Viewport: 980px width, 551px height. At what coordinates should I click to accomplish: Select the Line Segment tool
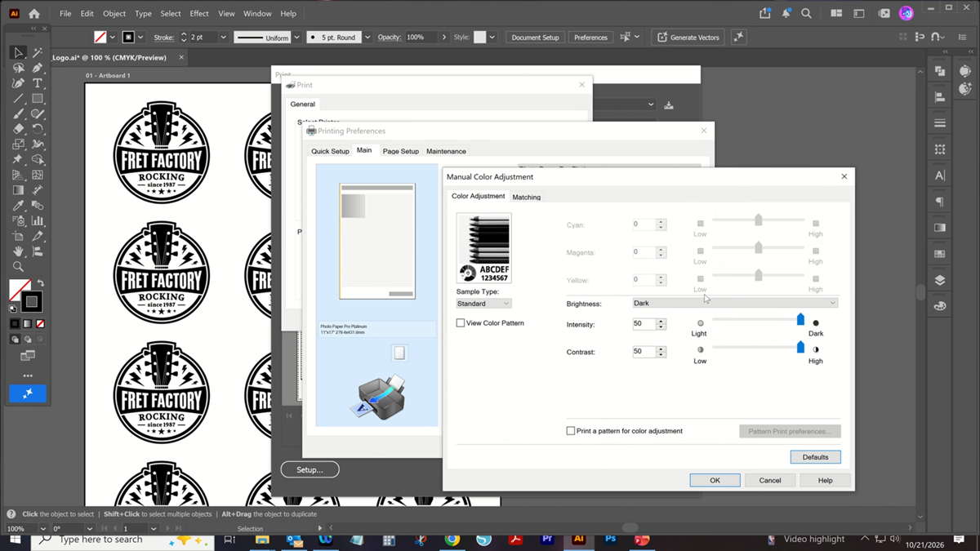[18, 99]
